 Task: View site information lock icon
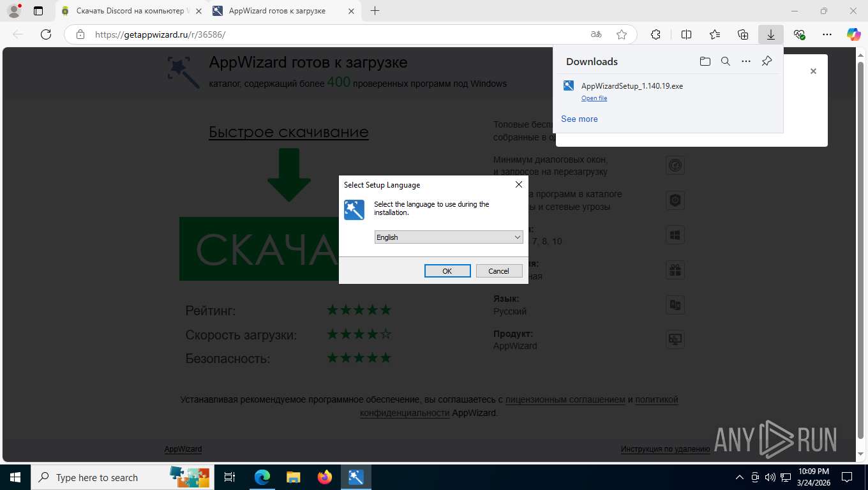click(x=80, y=34)
